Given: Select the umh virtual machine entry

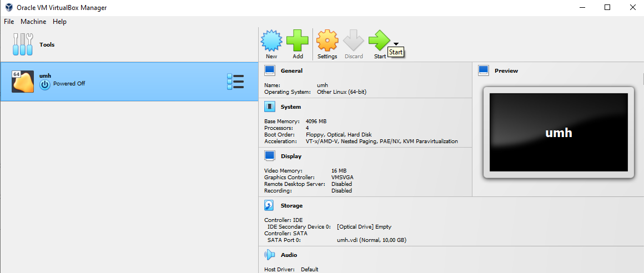Looking at the screenshot, I should pyautogui.click(x=111, y=82).
